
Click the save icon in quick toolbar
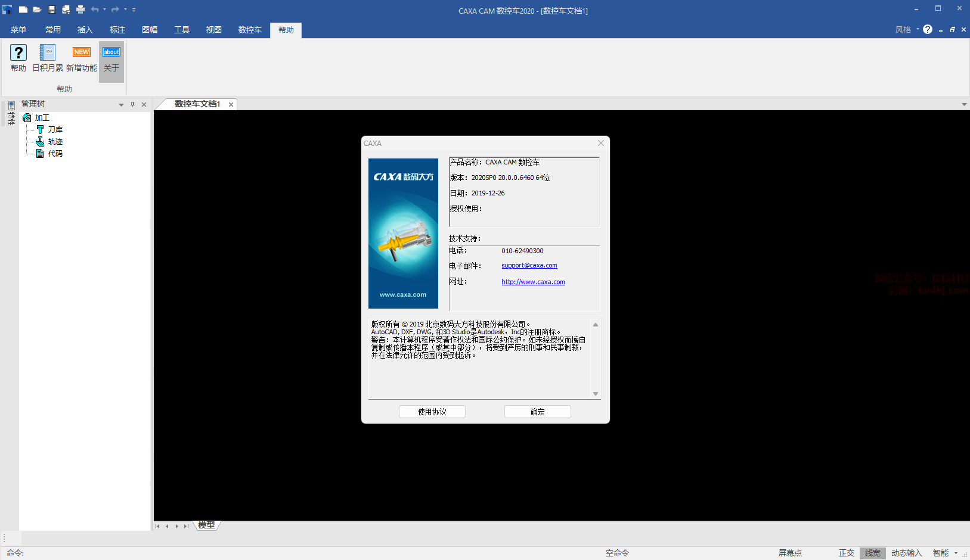click(52, 10)
